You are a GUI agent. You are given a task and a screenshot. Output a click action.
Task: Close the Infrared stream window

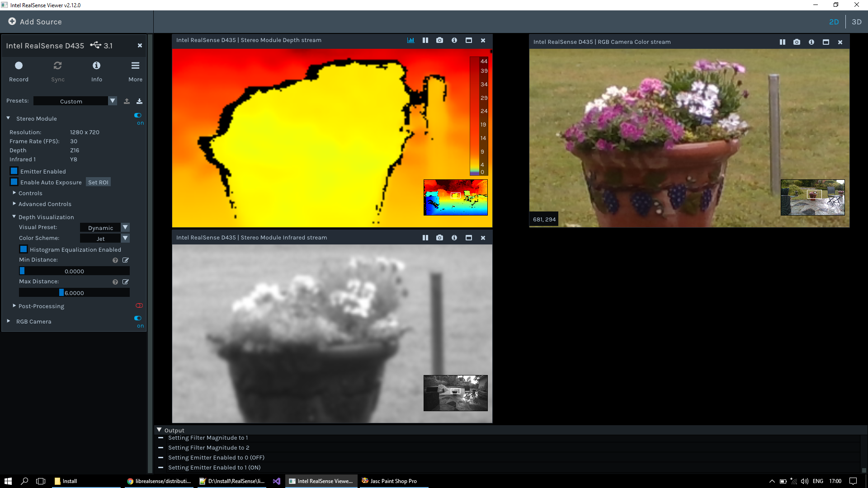click(x=483, y=238)
